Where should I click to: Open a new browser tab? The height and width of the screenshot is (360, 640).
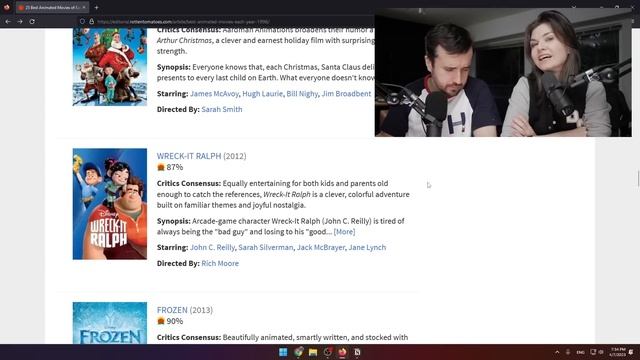click(x=96, y=7)
